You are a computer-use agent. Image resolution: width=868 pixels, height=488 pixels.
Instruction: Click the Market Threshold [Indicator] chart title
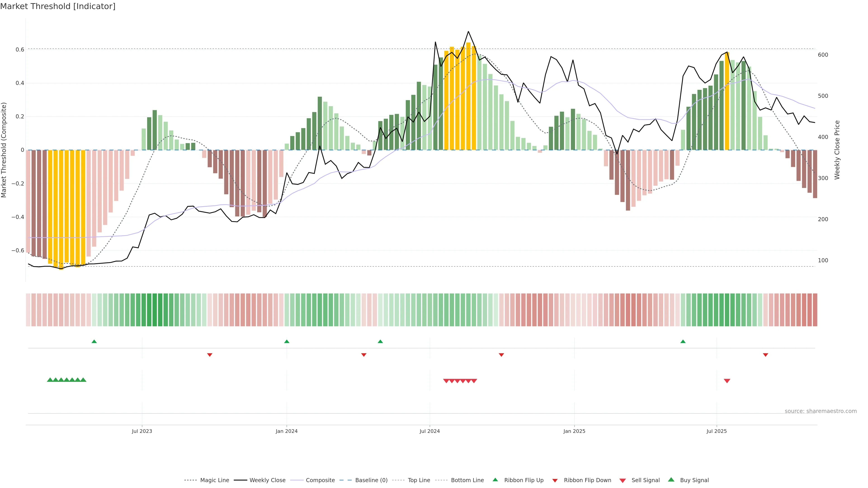tap(58, 6)
